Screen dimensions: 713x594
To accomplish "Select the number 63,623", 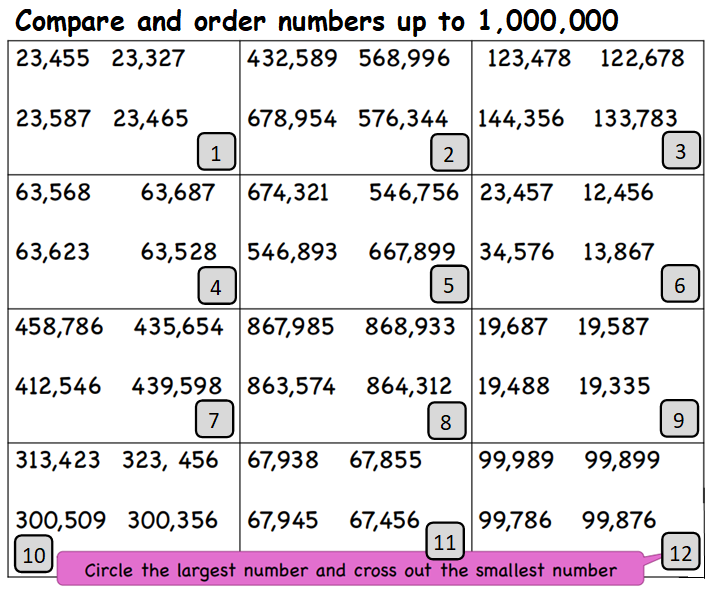I will 53,252.
